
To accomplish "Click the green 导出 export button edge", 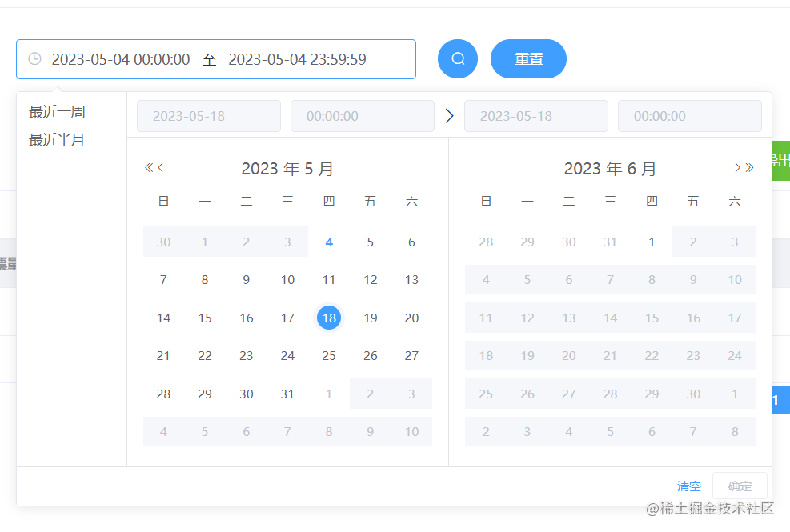I will 780,160.
